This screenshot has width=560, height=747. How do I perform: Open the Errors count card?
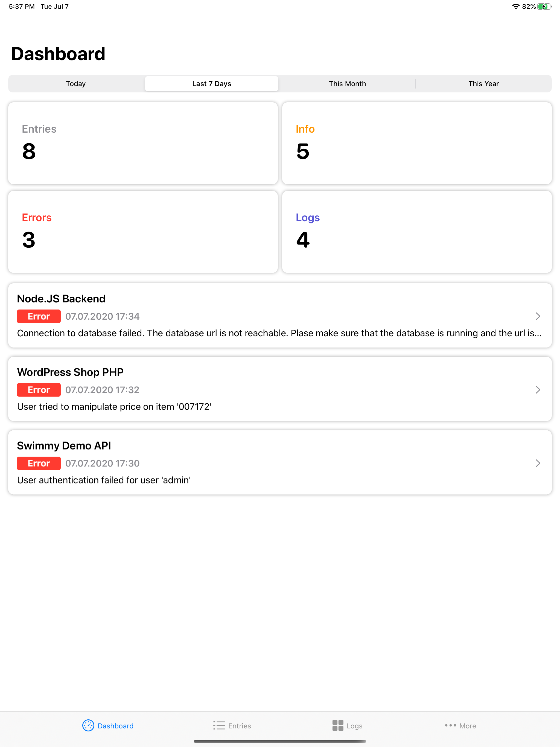143,232
